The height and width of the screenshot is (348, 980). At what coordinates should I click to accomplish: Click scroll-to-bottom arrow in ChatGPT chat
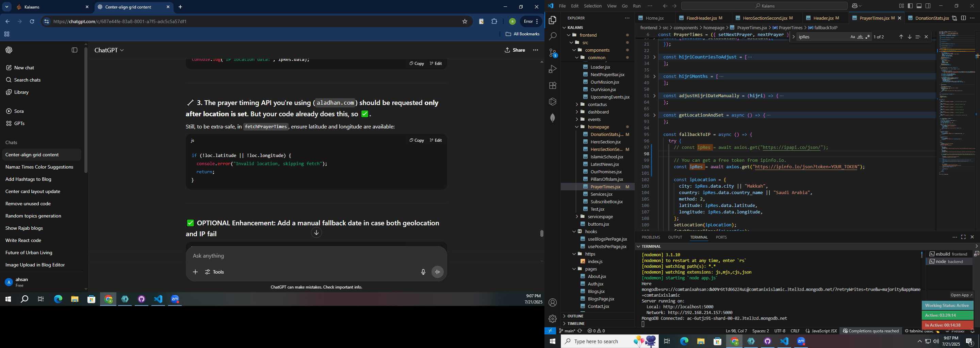316,233
